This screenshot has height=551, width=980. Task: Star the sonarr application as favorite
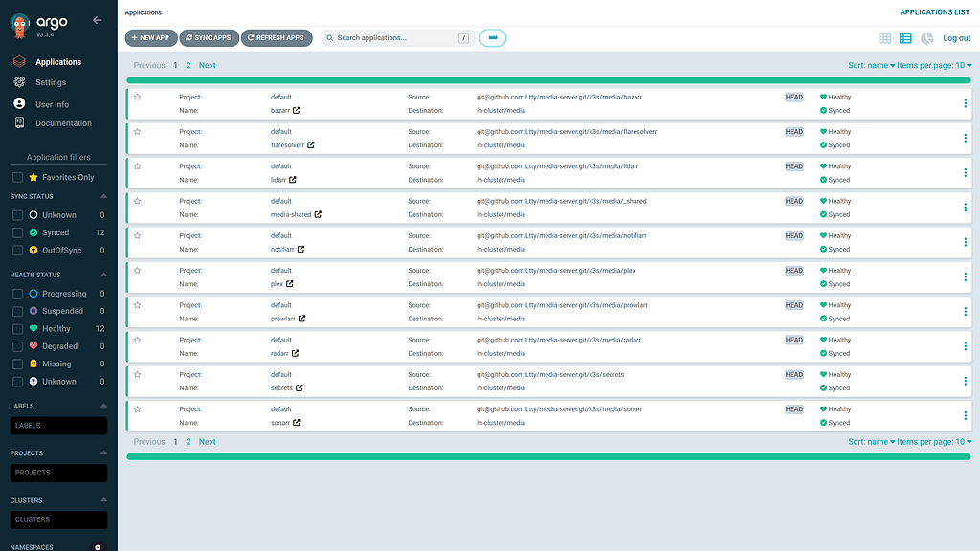pyautogui.click(x=138, y=409)
